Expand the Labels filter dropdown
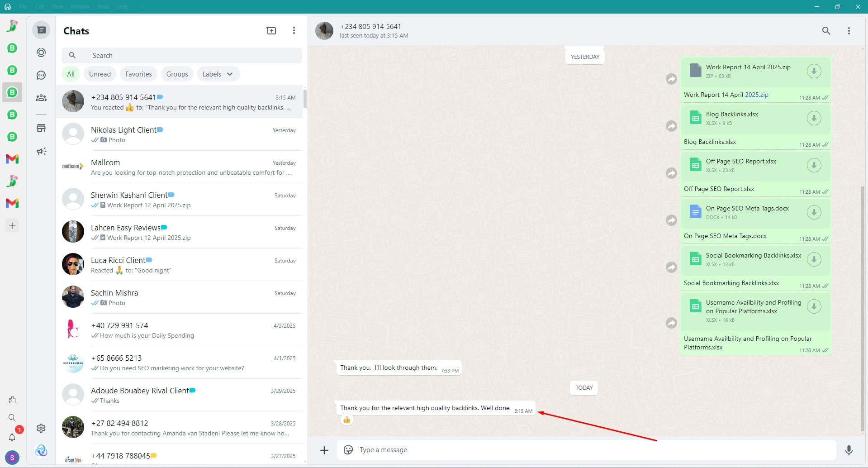Image resolution: width=868 pixels, height=468 pixels. pyautogui.click(x=218, y=74)
